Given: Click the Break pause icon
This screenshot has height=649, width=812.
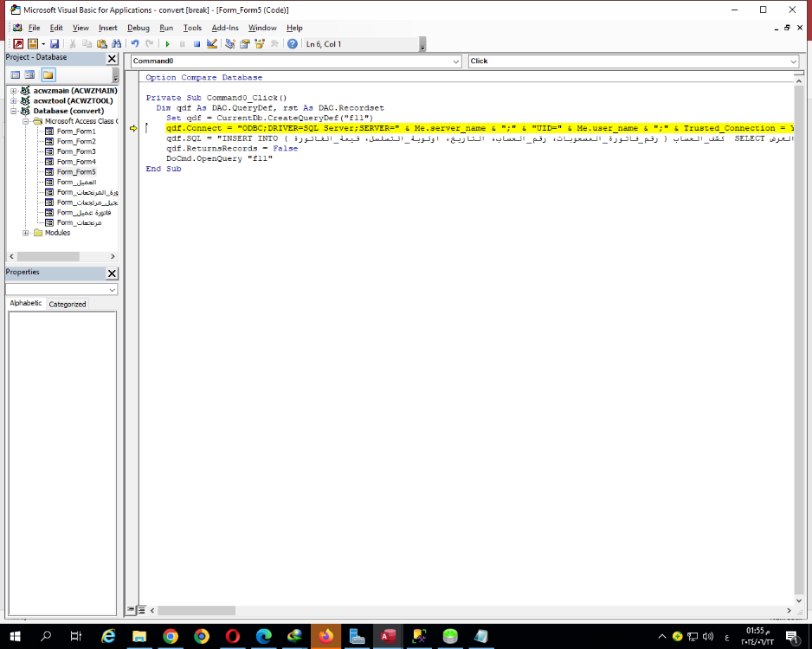Looking at the screenshot, I should pyautogui.click(x=183, y=44).
